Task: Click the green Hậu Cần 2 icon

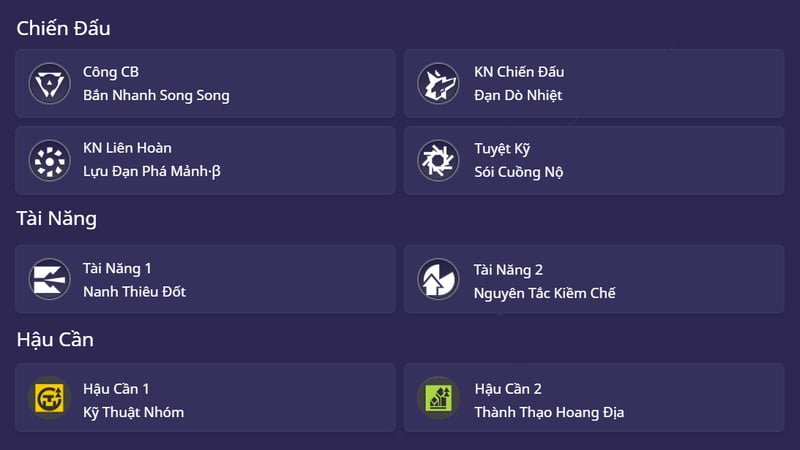Action: 437,399
